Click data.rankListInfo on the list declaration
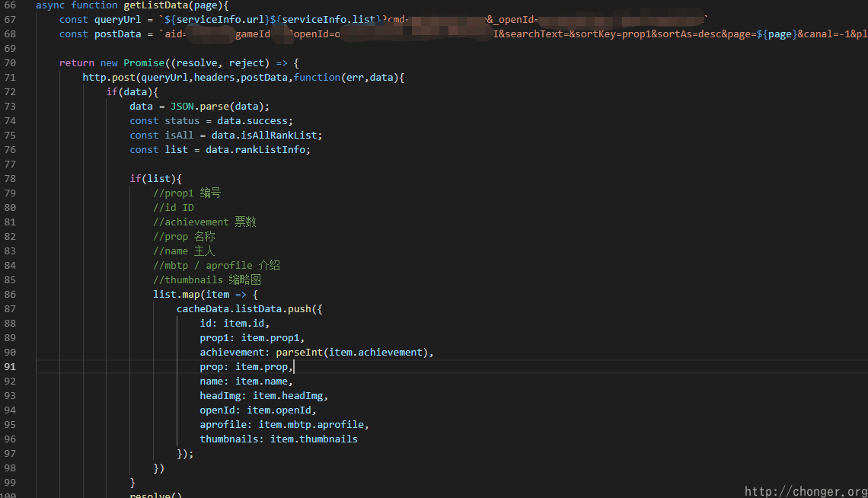The width and height of the screenshot is (868, 498). (258, 150)
